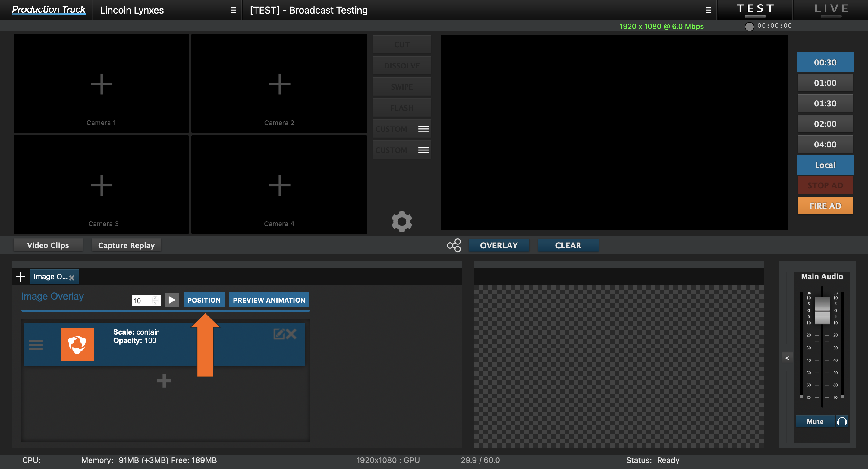Viewport: 868px width, 469px height.
Task: Mute the Main Audio
Action: tap(815, 421)
